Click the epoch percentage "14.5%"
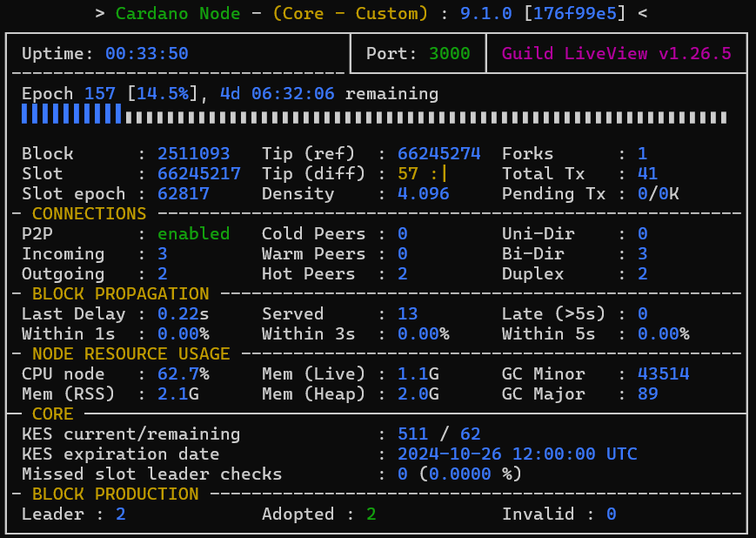This screenshot has width=756, height=538. point(163,94)
